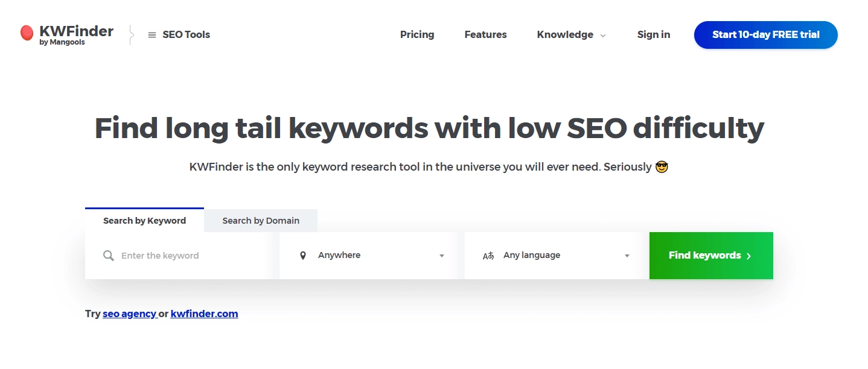Start the 10-day FREE trial
868x369 pixels.
tap(765, 34)
